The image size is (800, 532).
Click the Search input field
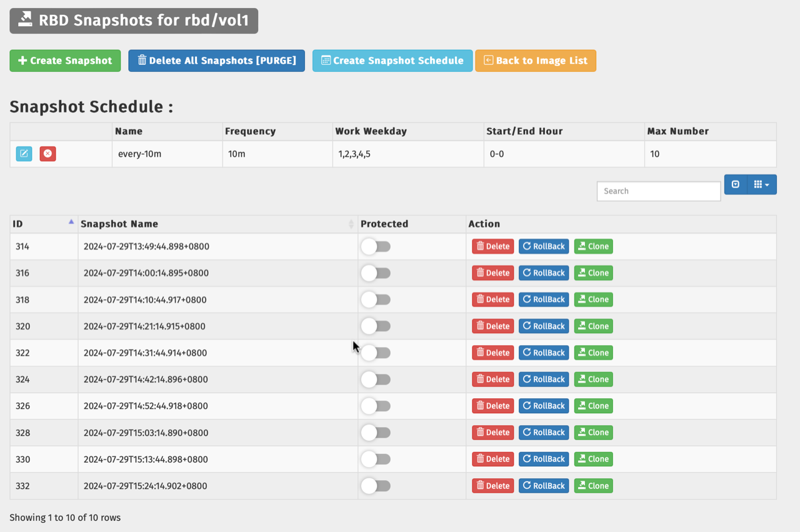(x=658, y=191)
